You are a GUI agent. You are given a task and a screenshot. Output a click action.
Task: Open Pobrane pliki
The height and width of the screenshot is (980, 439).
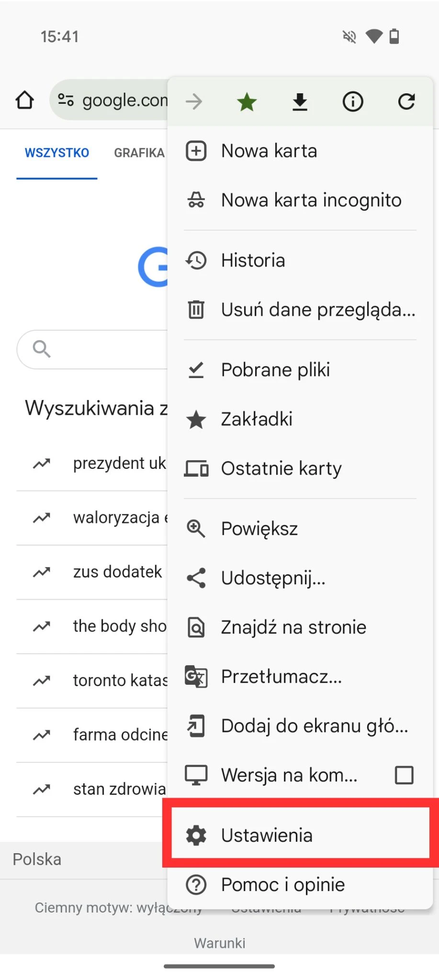300,370
